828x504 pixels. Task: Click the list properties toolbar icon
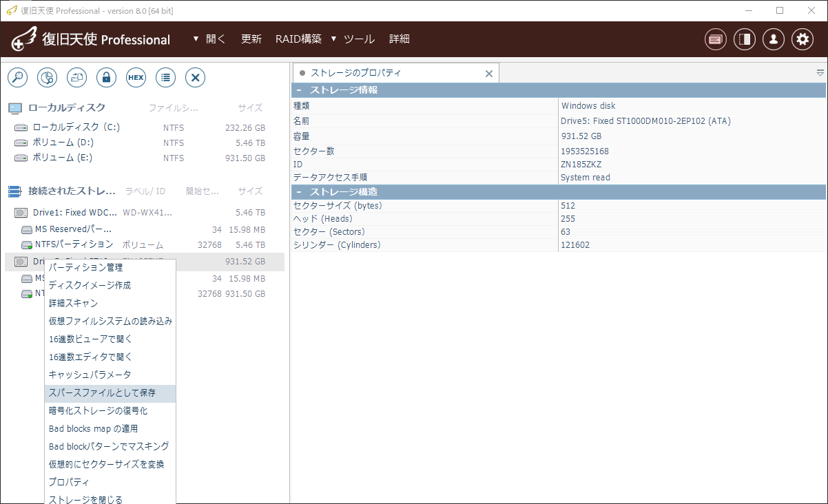(x=165, y=77)
